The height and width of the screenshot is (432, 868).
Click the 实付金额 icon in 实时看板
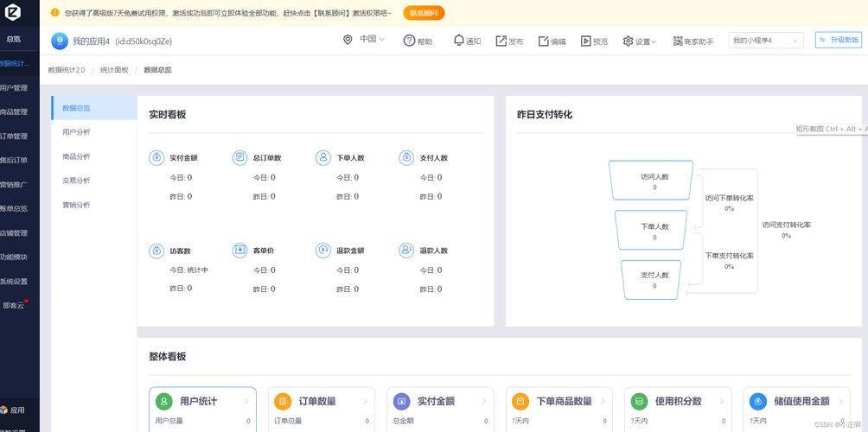click(x=156, y=158)
